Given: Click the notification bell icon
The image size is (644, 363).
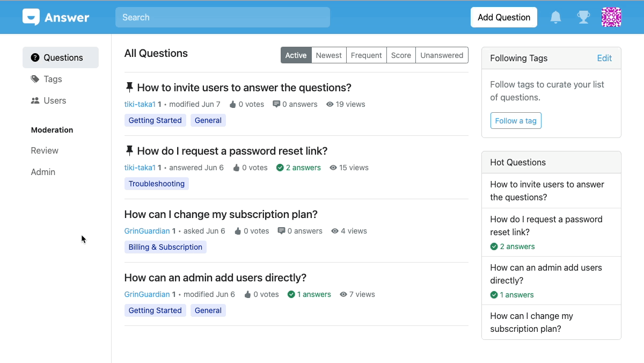Looking at the screenshot, I should click(x=555, y=17).
